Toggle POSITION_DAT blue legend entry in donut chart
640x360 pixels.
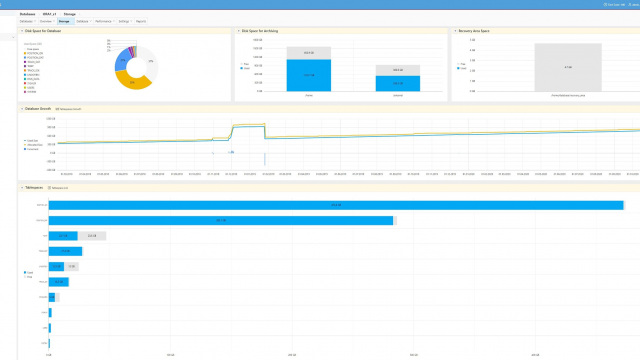point(34,58)
